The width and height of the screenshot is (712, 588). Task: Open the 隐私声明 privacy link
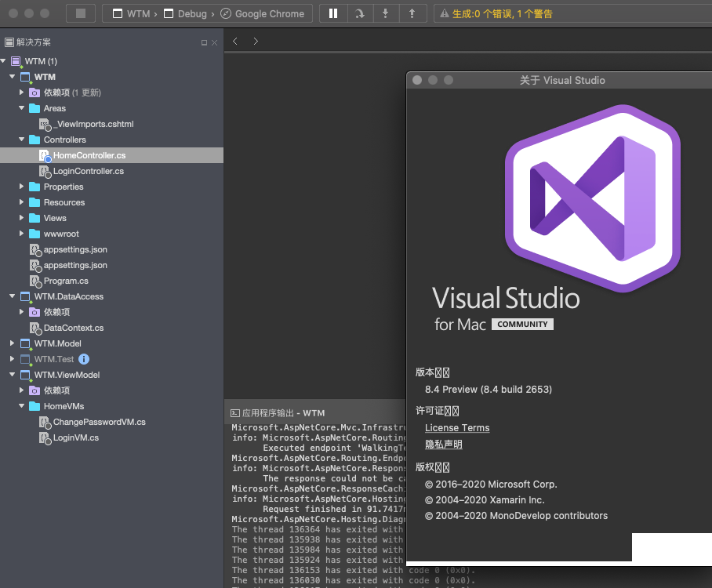pos(444,444)
